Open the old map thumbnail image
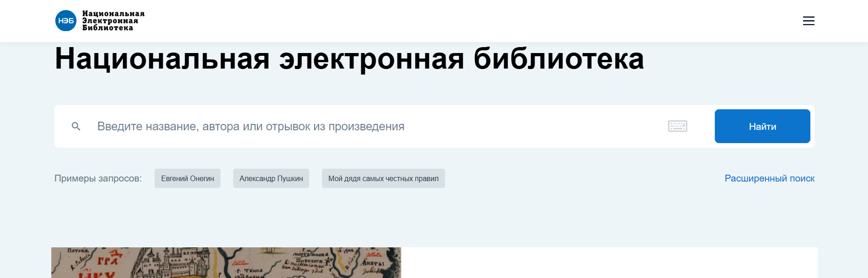Screen dimensions: 868x278 [226, 262]
